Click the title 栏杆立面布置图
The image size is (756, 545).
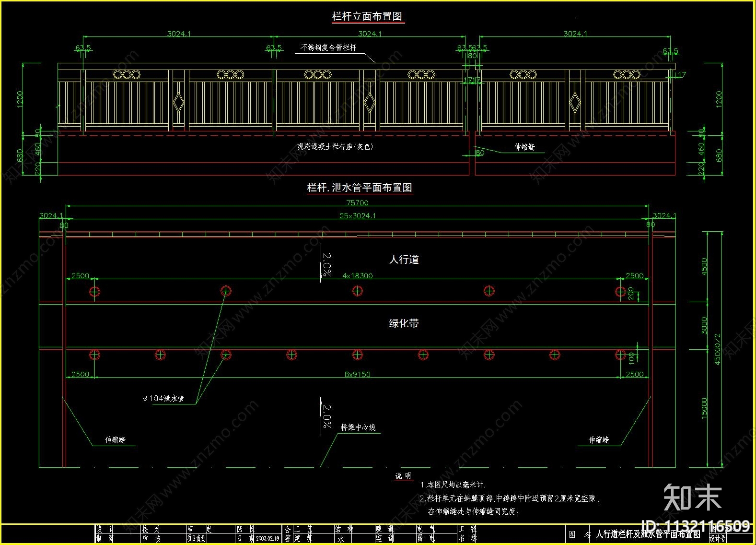coord(368,16)
